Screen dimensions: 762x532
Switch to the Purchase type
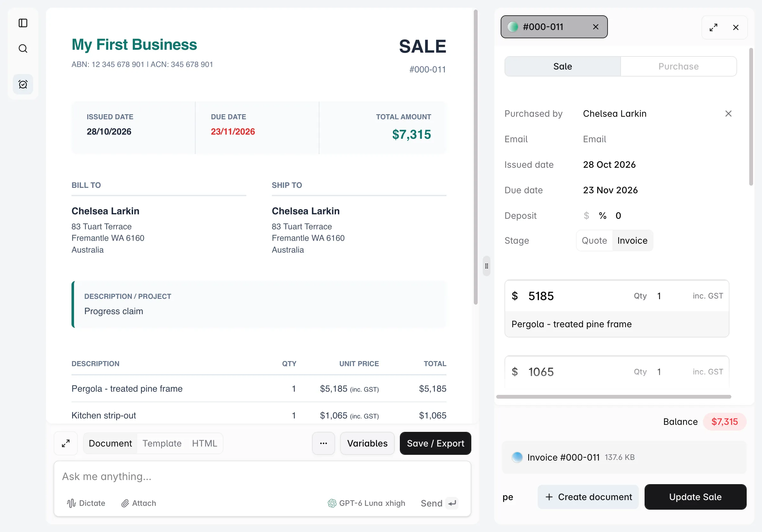point(678,66)
